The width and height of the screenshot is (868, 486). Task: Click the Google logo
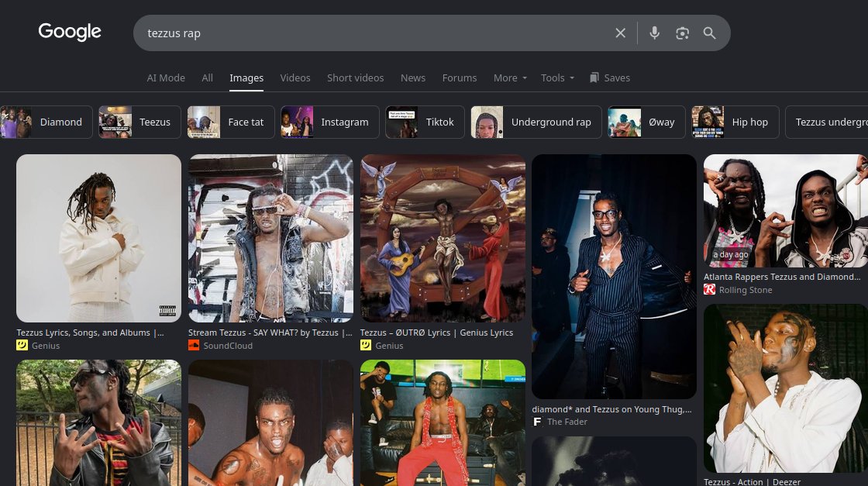[x=70, y=32]
